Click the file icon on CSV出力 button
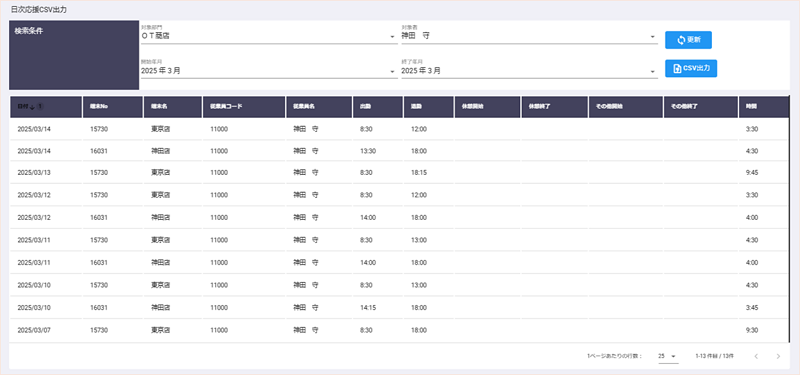Viewport: 800px width, 375px height. click(x=677, y=68)
